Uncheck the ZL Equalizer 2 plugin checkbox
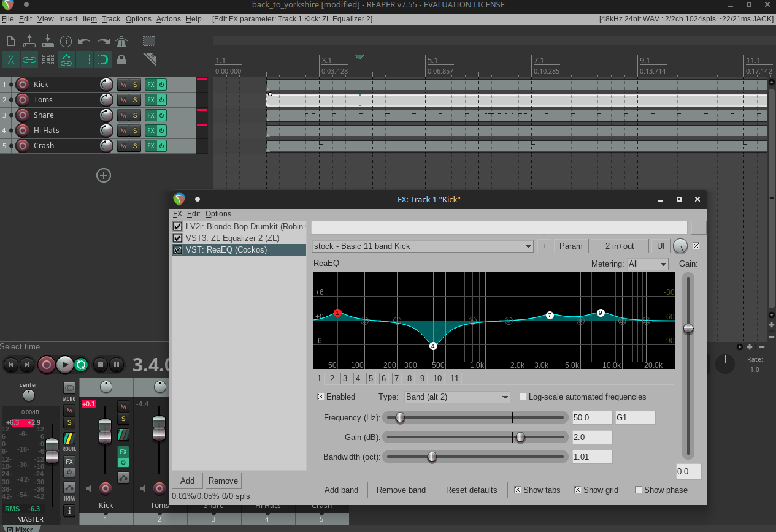The image size is (776, 532). click(178, 238)
